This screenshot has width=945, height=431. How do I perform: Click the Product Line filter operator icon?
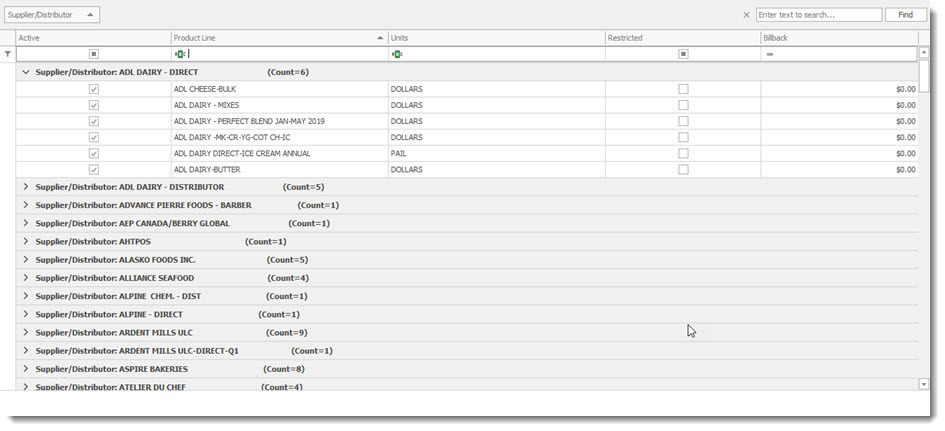tap(180, 54)
